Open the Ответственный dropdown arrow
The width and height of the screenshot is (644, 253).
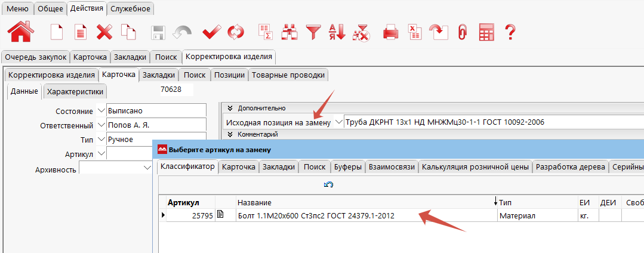(x=101, y=125)
